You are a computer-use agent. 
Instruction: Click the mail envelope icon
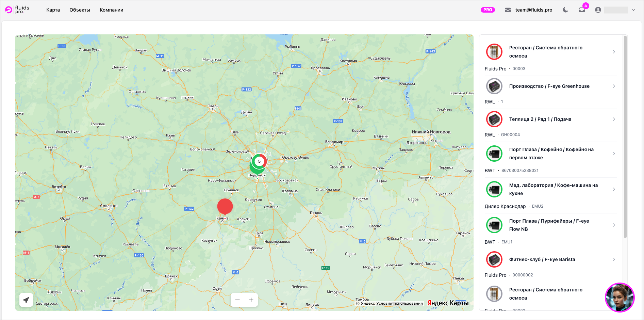508,10
